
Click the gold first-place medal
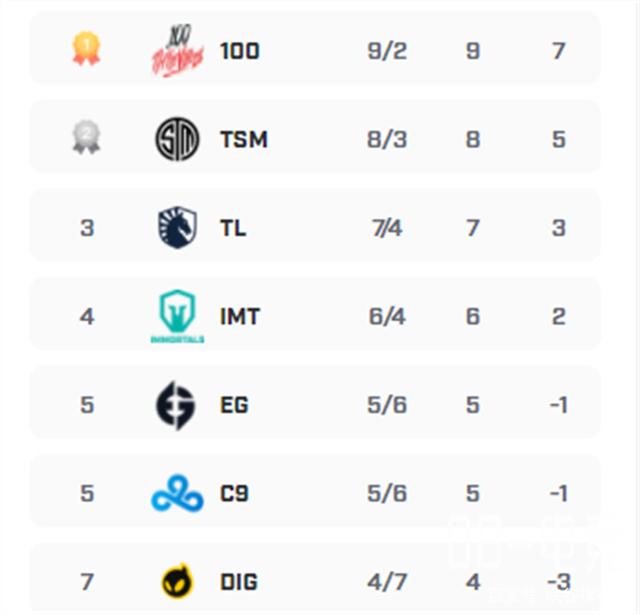86,48
